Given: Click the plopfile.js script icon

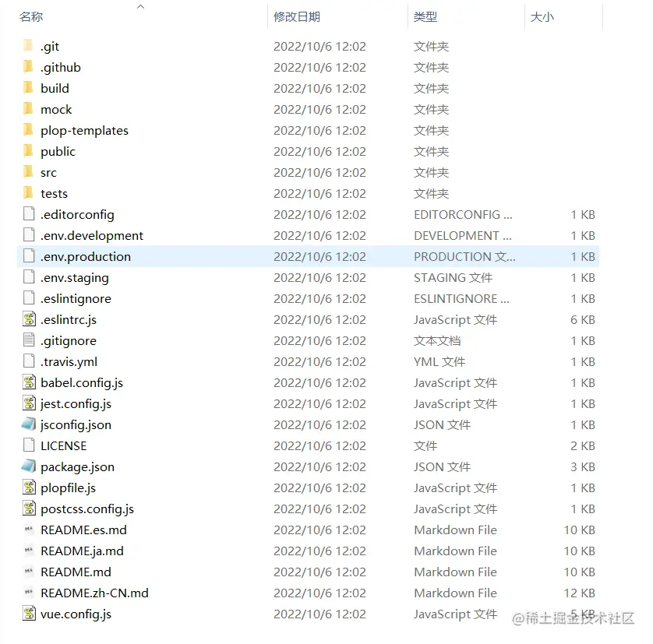Looking at the screenshot, I should [29, 487].
